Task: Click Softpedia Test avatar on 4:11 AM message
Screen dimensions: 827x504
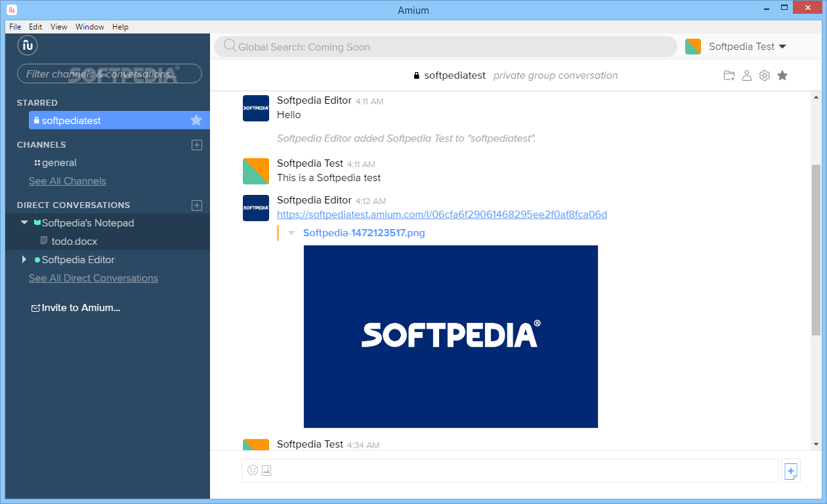Action: 256,171
